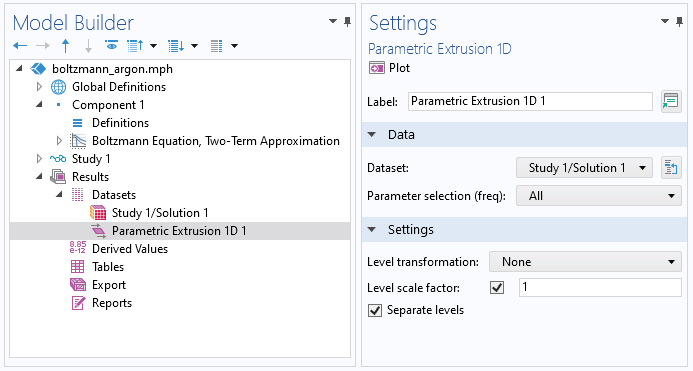Collapse the Results node

pos(39,176)
